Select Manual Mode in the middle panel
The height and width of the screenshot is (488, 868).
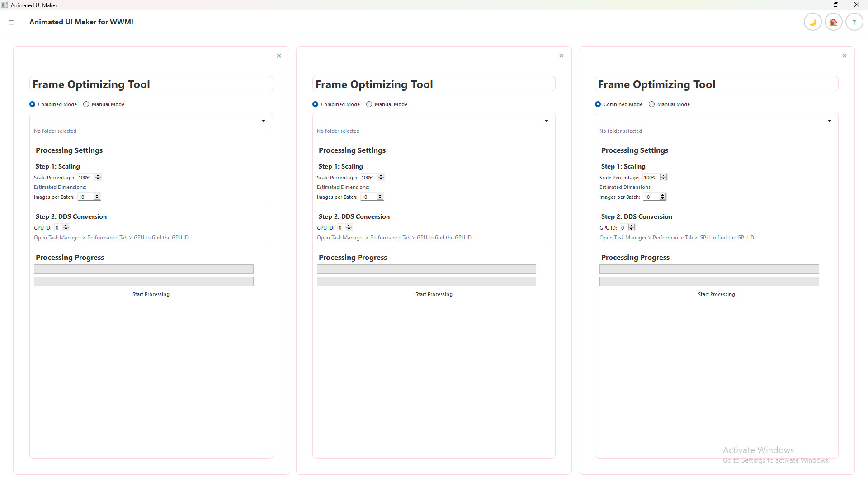tap(369, 104)
